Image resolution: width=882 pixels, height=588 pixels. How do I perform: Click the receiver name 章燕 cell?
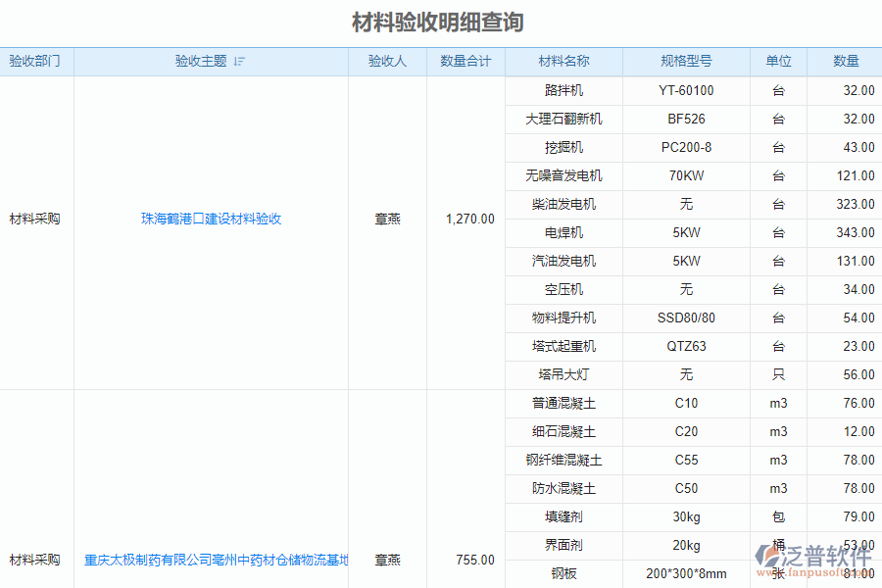387,219
